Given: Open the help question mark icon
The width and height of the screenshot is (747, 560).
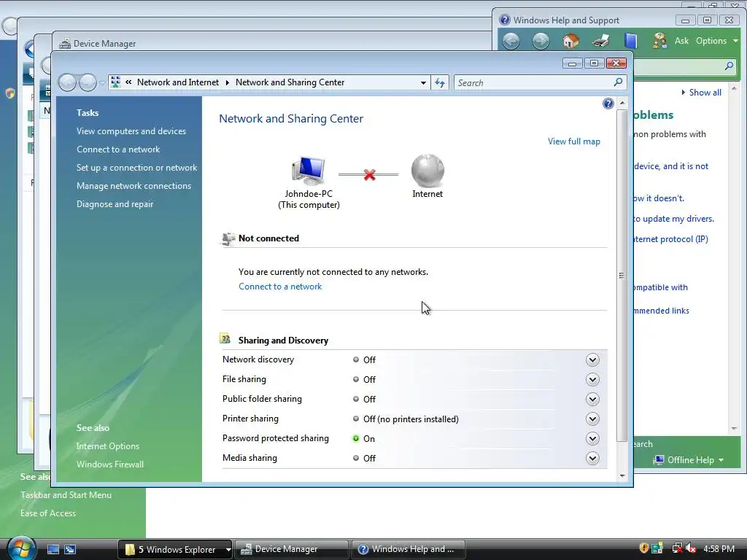Looking at the screenshot, I should pos(608,104).
